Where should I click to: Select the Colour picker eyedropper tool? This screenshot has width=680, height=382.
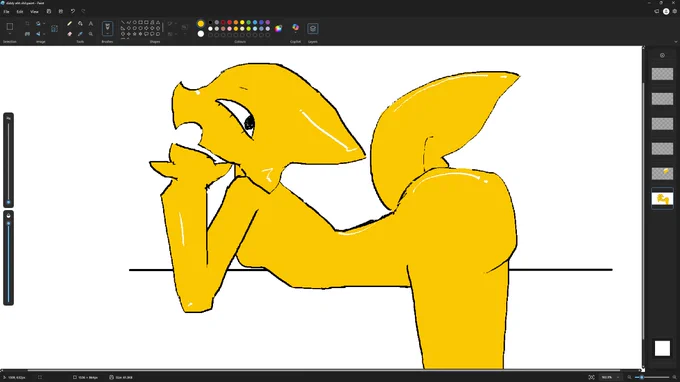(x=80, y=34)
